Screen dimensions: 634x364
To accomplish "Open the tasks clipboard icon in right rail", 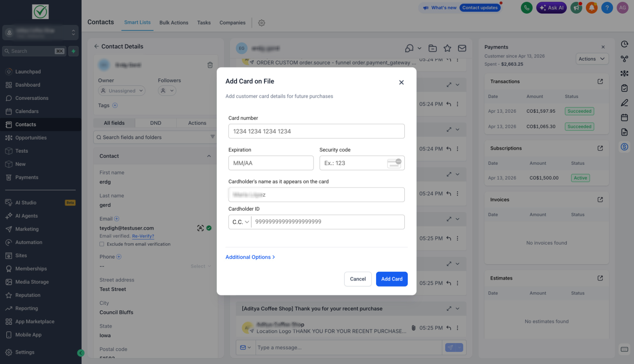I will tap(624, 88).
